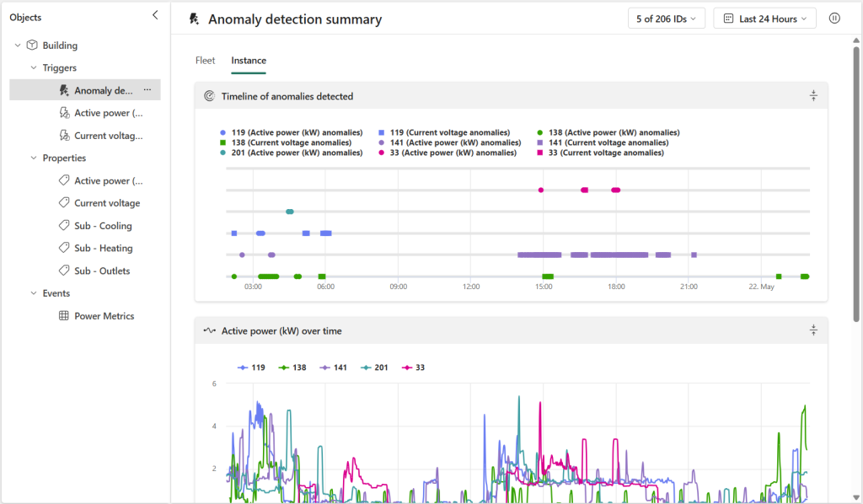Click the Building cube icon
This screenshot has width=863, height=504.
point(32,46)
